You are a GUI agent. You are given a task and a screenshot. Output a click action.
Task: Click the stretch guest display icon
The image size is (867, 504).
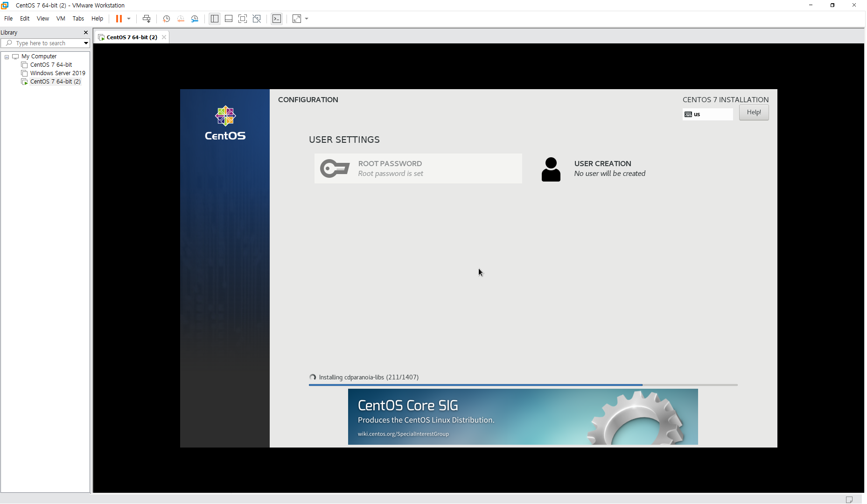point(297,19)
